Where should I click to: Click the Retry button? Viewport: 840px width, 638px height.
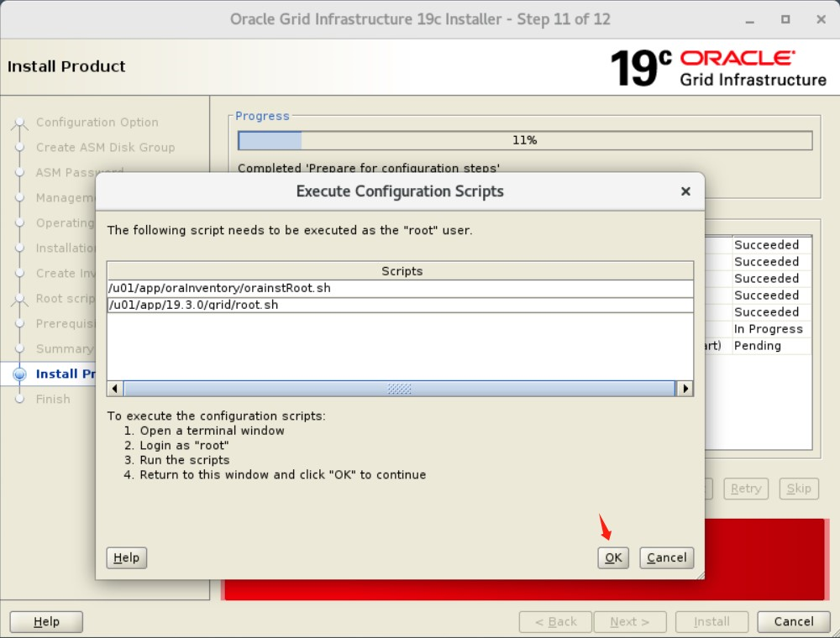[746, 488]
